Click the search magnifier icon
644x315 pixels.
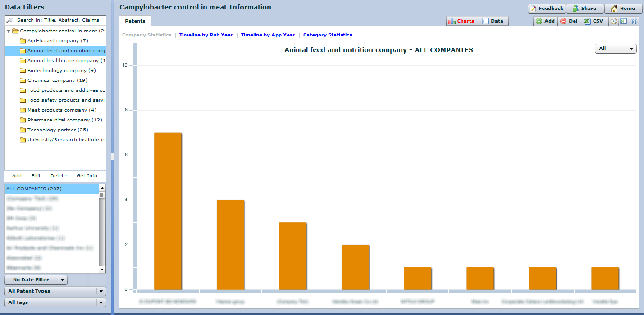(x=10, y=20)
